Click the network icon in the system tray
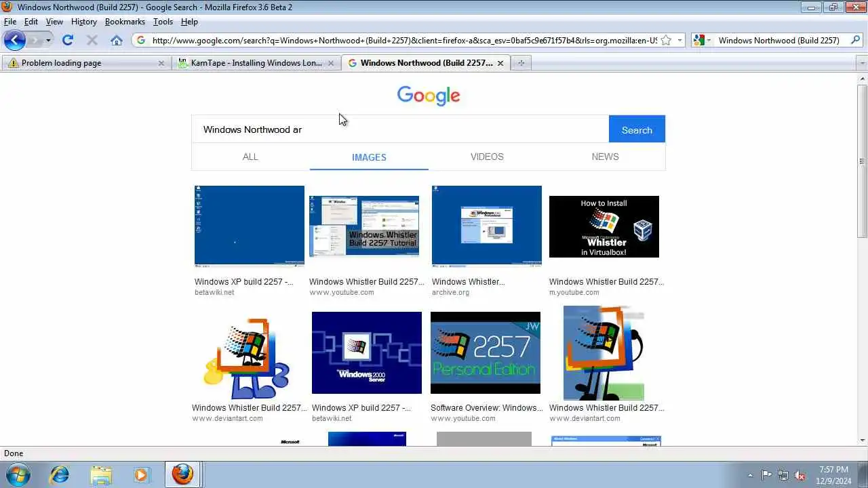Screen dimensions: 868x488 783,475
